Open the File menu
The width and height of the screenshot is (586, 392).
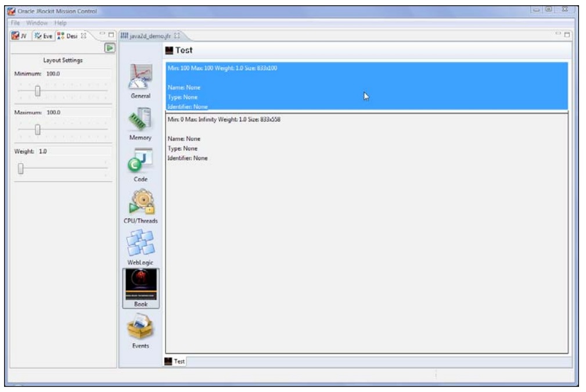(x=16, y=23)
